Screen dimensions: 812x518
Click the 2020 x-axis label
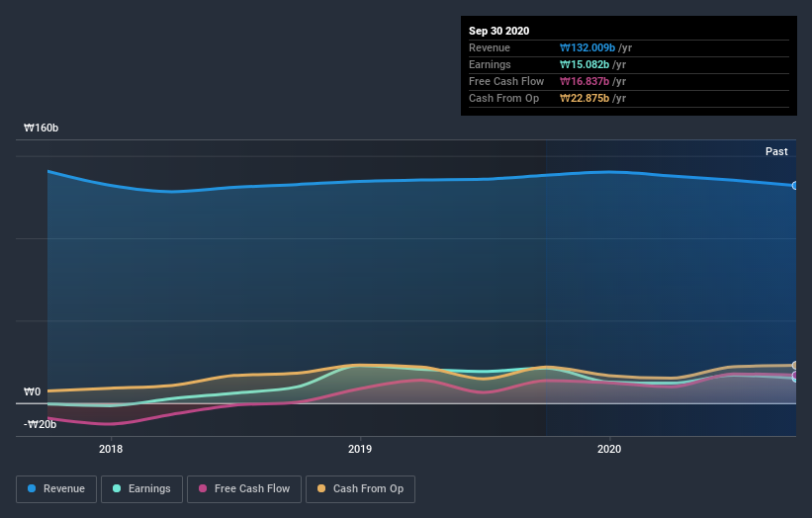tap(609, 449)
